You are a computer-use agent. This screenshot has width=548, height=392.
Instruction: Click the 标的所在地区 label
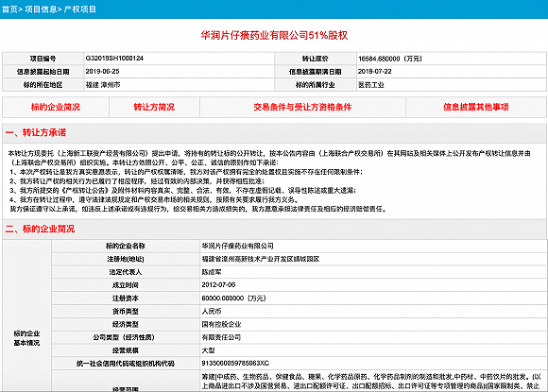43,85
